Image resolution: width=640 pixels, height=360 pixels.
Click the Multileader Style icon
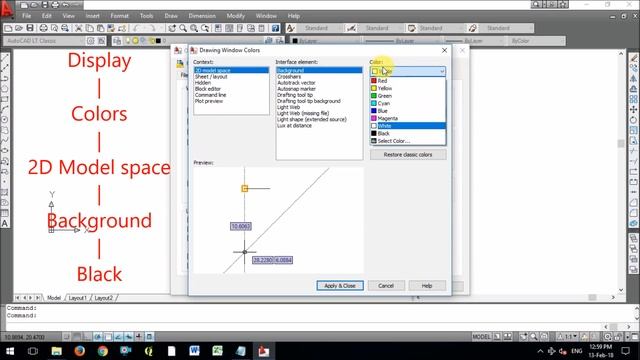pos(472,28)
